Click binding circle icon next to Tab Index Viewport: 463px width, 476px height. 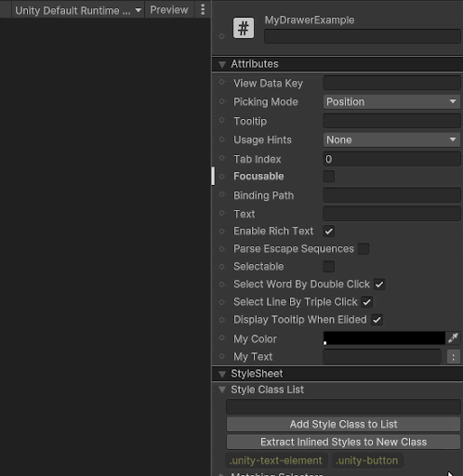click(x=222, y=158)
